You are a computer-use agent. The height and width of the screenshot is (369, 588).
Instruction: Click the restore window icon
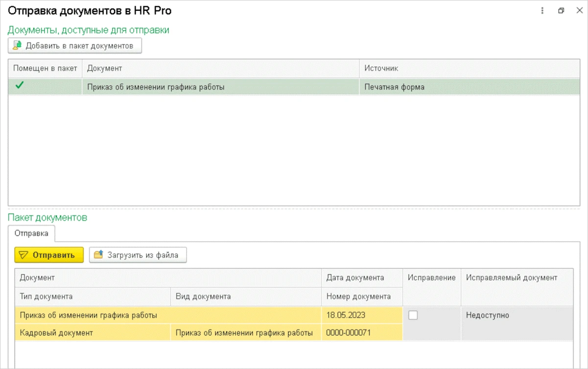561,10
